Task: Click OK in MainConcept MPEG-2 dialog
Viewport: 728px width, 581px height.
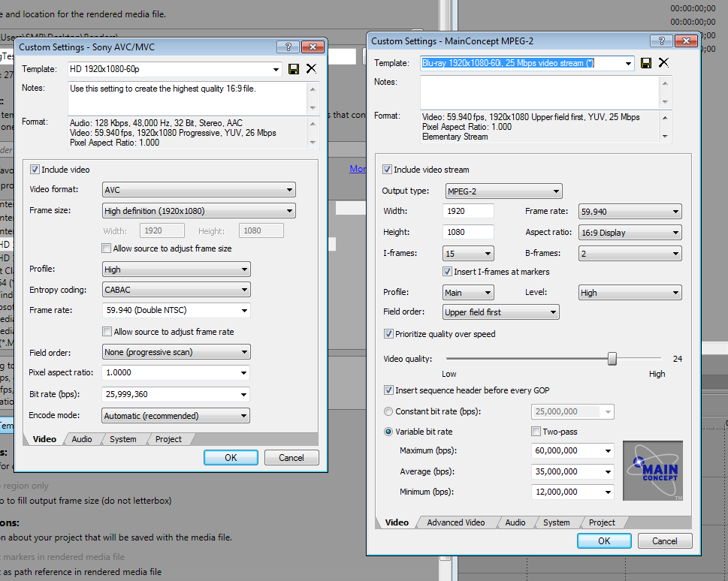Action: tap(604, 541)
